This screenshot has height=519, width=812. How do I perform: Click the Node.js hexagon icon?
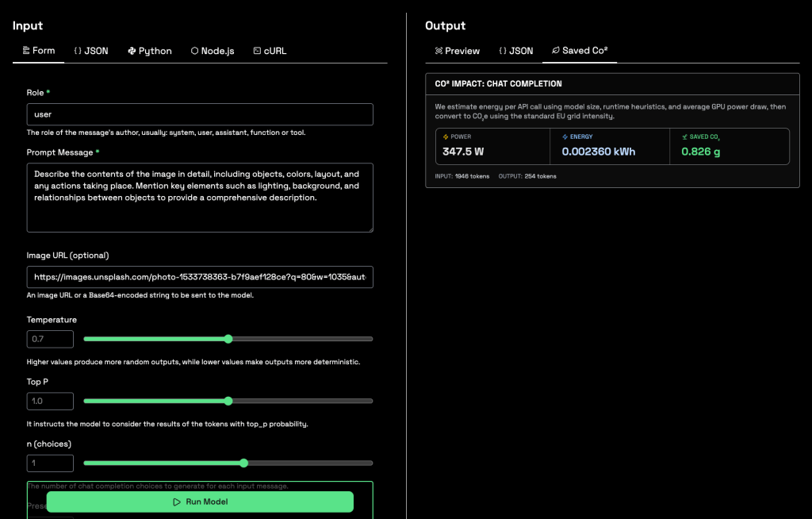194,51
